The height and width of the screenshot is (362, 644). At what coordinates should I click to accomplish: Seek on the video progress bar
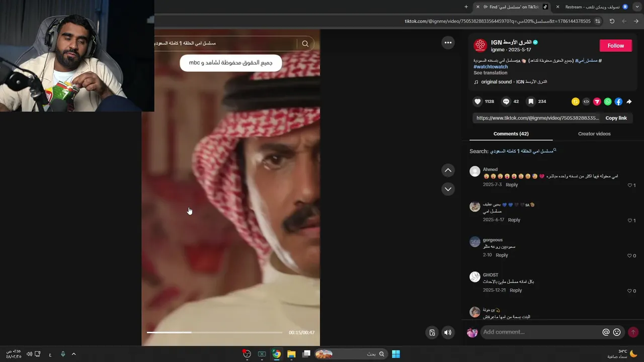pyautogui.click(x=214, y=332)
